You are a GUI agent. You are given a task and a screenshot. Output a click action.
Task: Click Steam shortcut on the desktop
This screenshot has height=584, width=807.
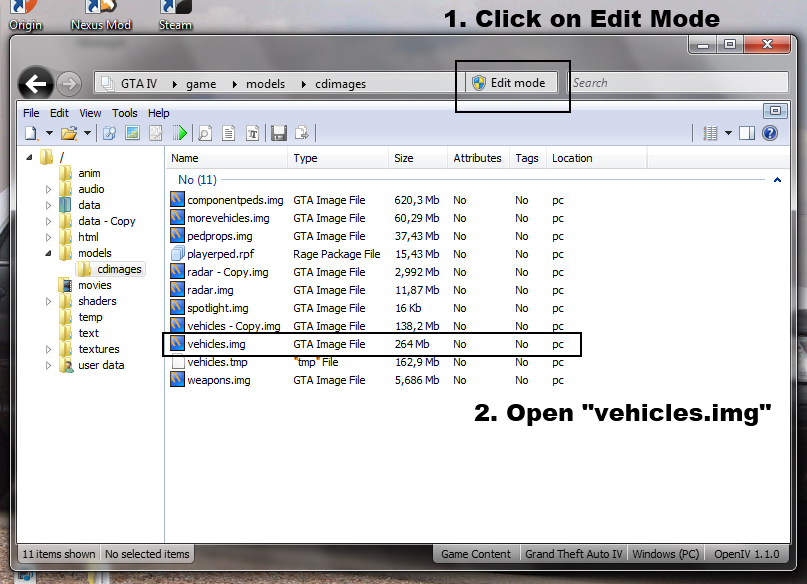tap(175, 16)
